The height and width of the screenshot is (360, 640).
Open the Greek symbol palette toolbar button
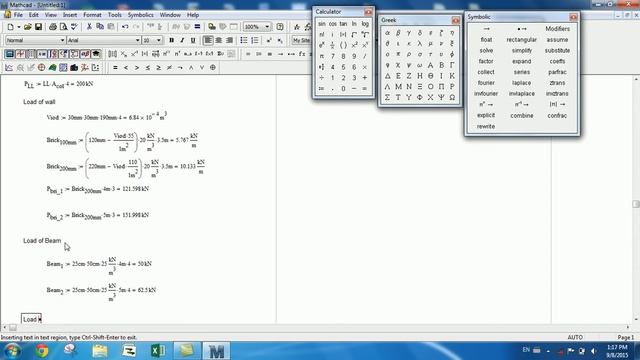coord(85,54)
